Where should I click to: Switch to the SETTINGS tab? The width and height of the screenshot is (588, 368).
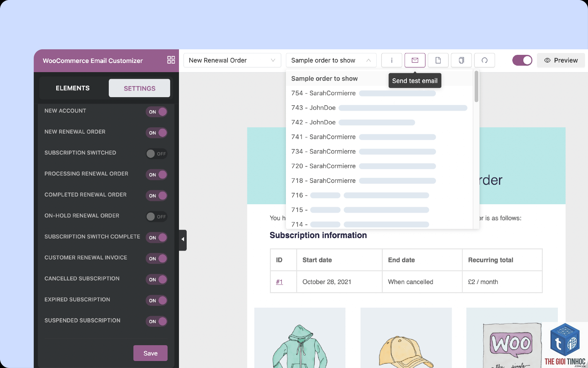[x=140, y=88]
